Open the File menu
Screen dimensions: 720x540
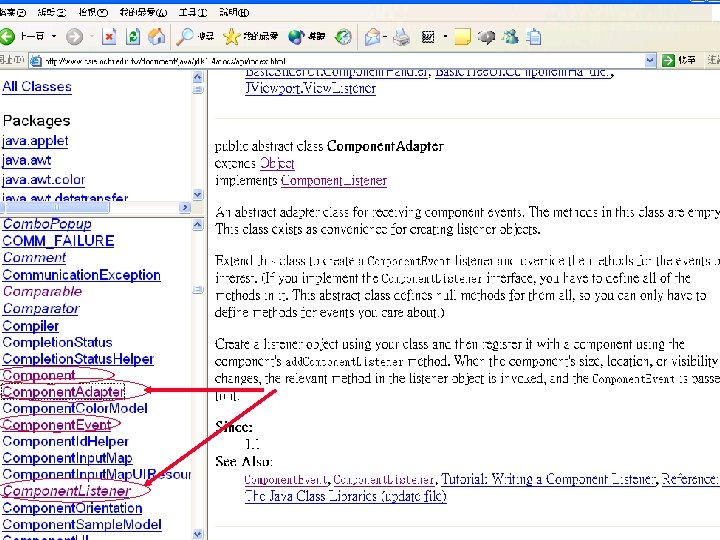13,12
